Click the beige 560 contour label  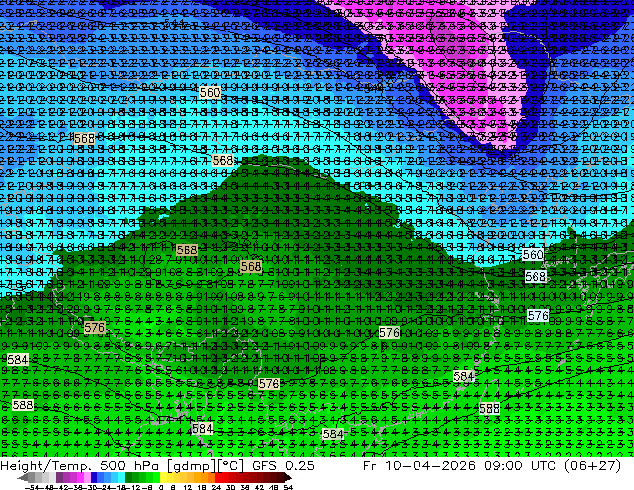point(210,93)
